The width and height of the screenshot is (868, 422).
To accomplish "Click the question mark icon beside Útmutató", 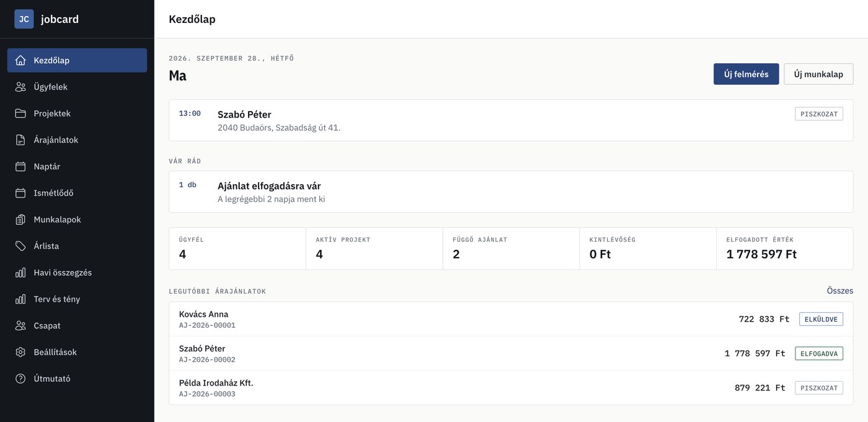I will coord(20,379).
